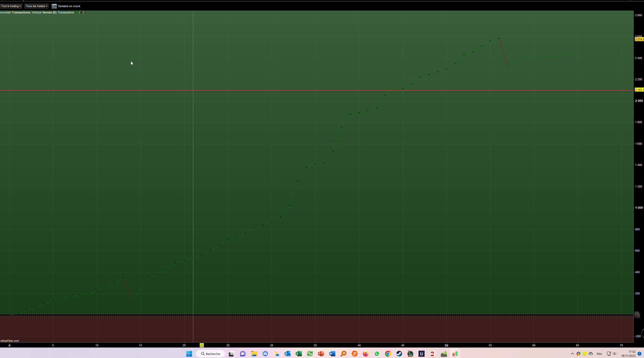Switch the FRA input language indicator
Image resolution: width=644 pixels, height=358 pixels.
point(599,354)
